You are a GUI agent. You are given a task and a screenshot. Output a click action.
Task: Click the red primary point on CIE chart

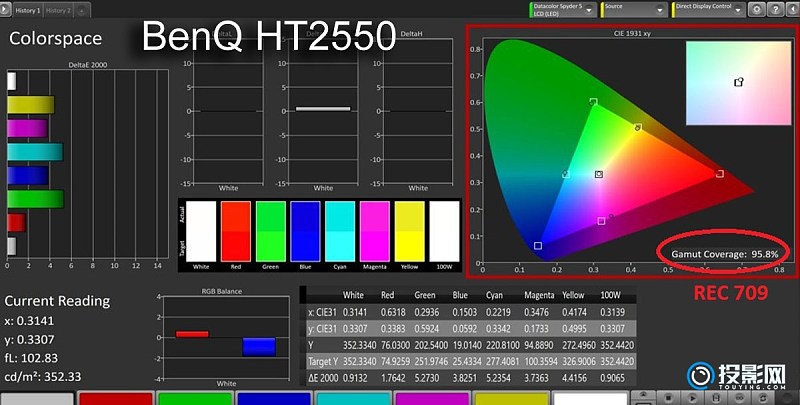click(x=719, y=174)
